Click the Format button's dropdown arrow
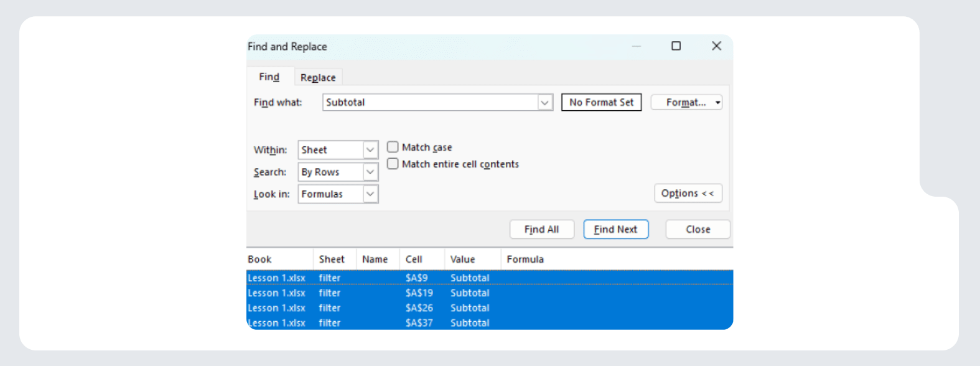This screenshot has width=980, height=366. point(717,103)
